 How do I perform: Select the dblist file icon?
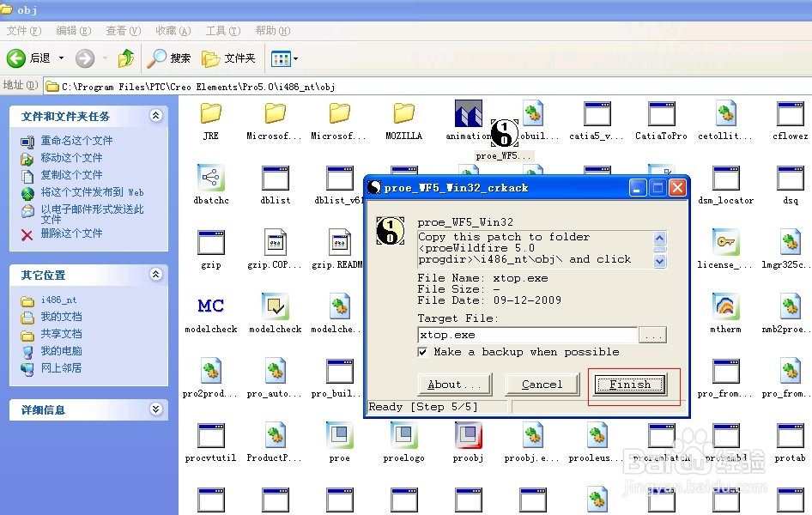point(275,178)
